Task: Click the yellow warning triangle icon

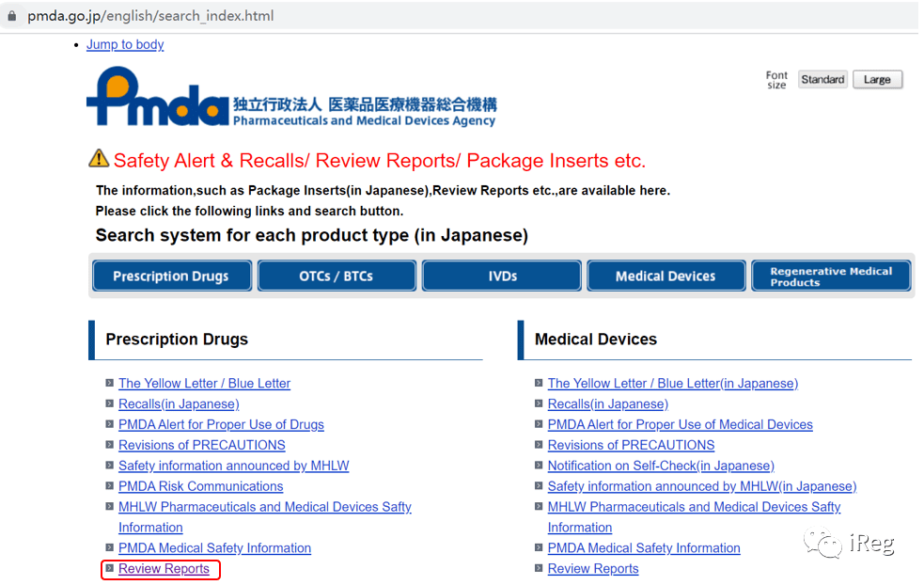Action: [99, 159]
